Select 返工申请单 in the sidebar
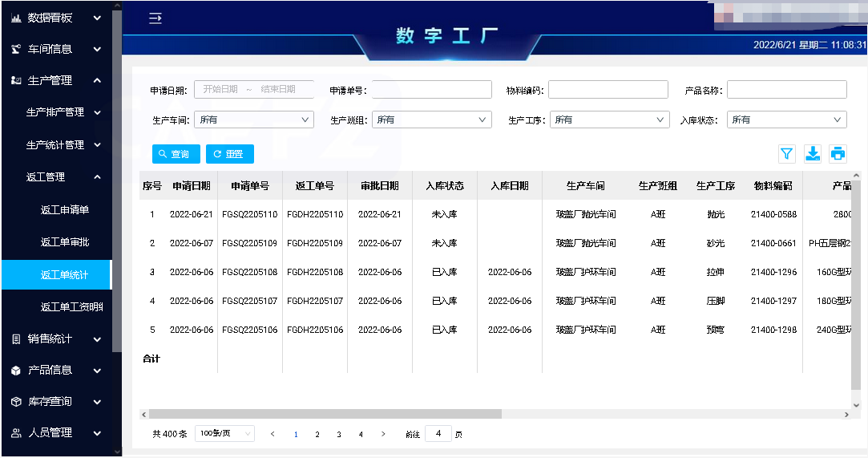This screenshot has width=868, height=458. pyautogui.click(x=64, y=210)
